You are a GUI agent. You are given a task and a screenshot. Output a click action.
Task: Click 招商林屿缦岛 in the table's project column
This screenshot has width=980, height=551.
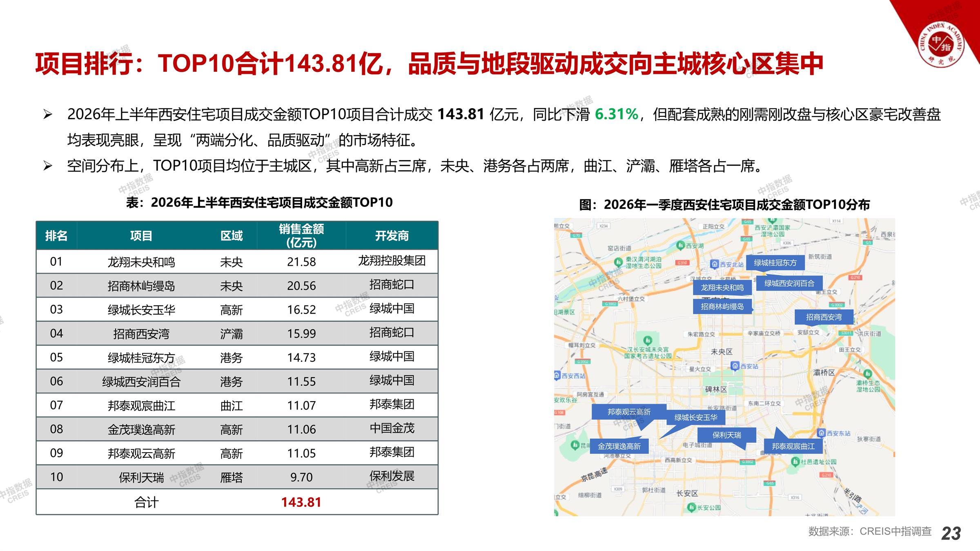(x=141, y=286)
